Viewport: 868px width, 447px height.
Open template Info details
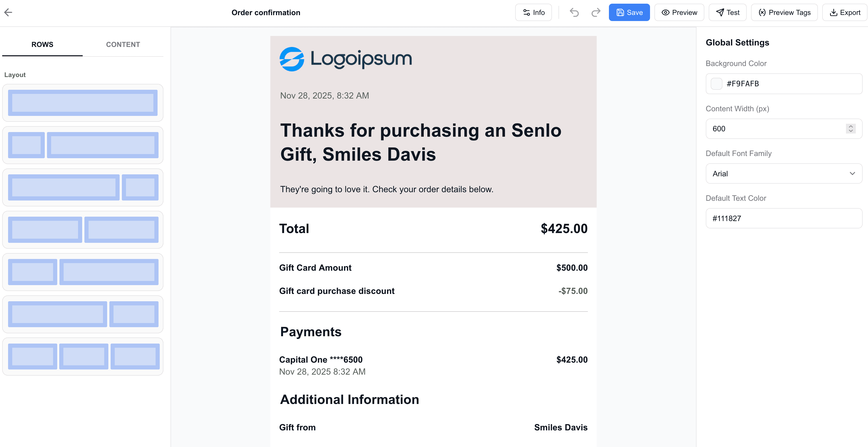tap(533, 12)
